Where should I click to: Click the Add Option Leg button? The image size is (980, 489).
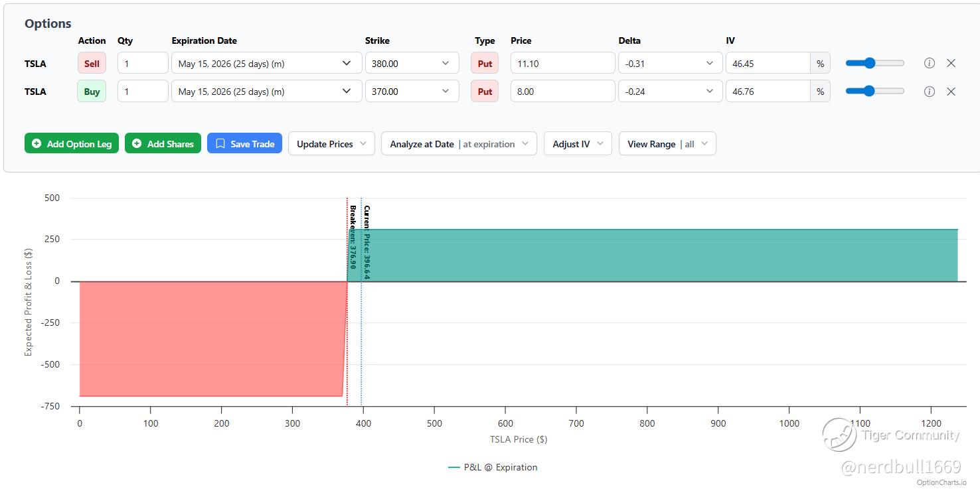[x=72, y=143]
